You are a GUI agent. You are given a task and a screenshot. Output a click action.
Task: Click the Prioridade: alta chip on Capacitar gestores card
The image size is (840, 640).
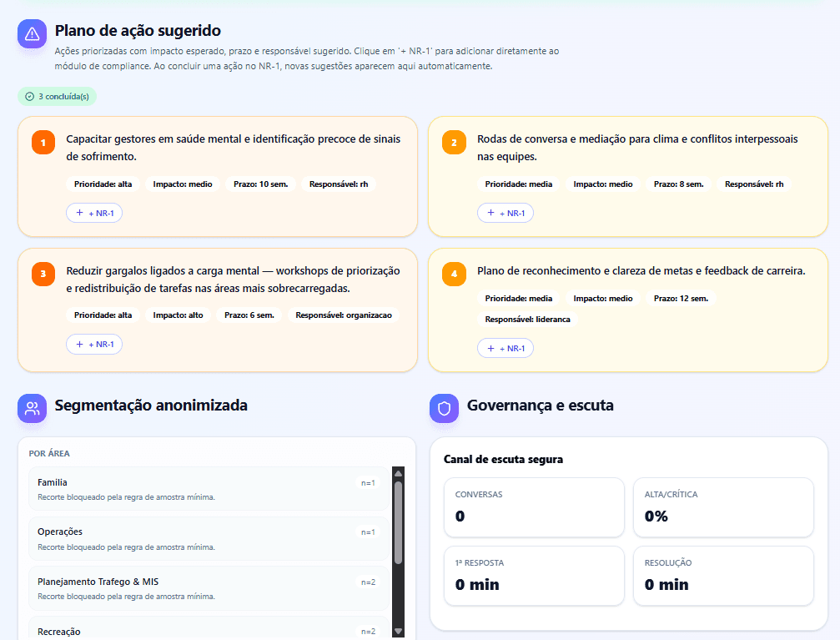click(x=103, y=184)
